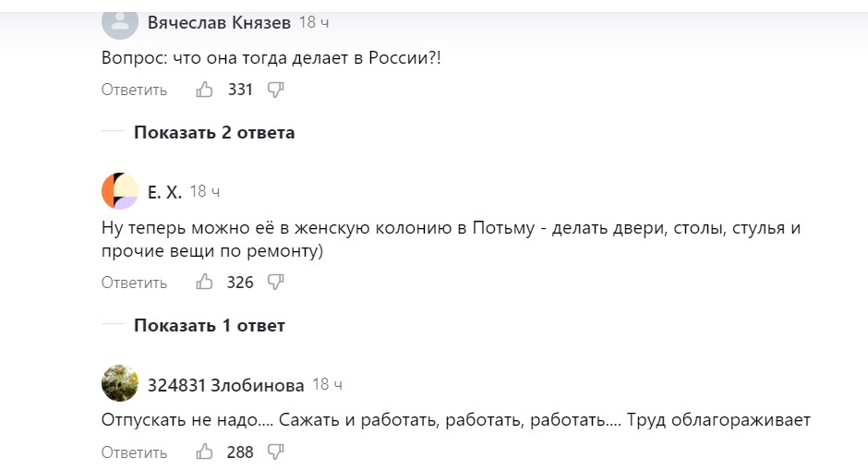Dislike the comment by Е. Х.
This screenshot has height=470, width=868.
tap(275, 283)
